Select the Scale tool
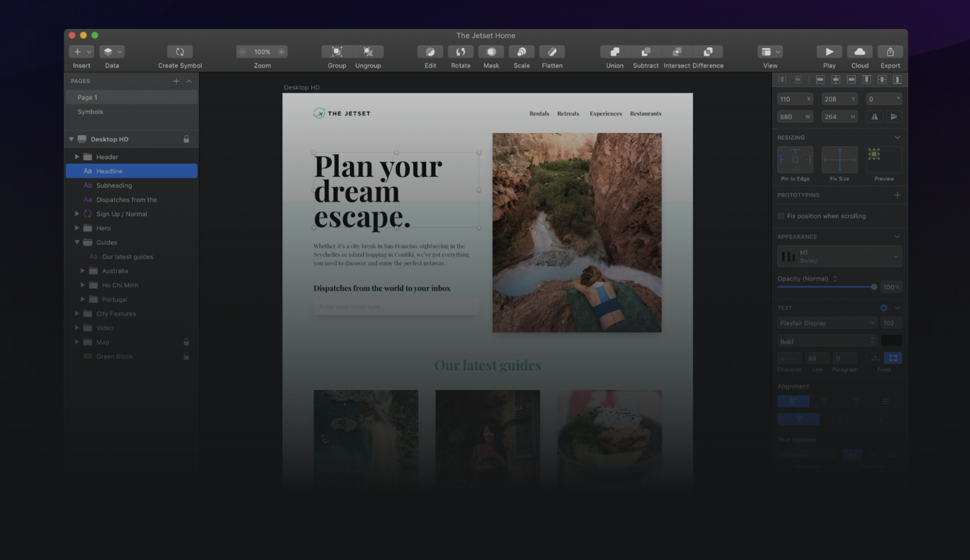Image resolution: width=970 pixels, height=560 pixels. pyautogui.click(x=521, y=52)
